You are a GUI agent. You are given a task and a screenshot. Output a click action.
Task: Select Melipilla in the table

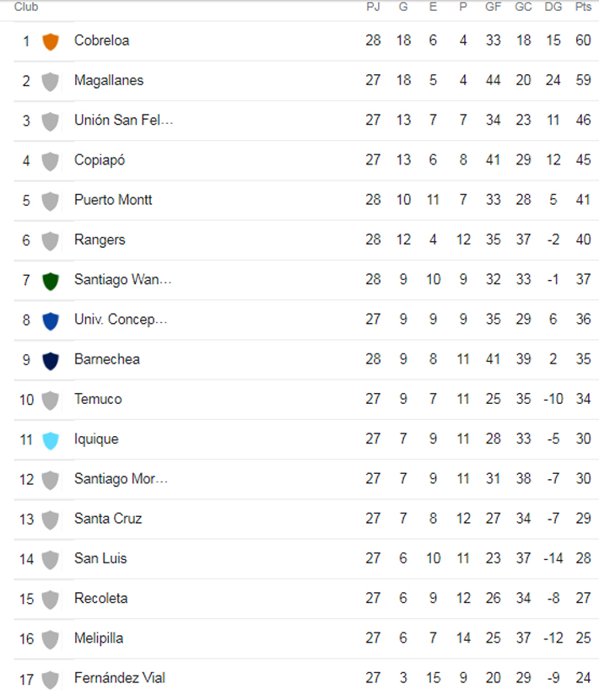(99, 638)
